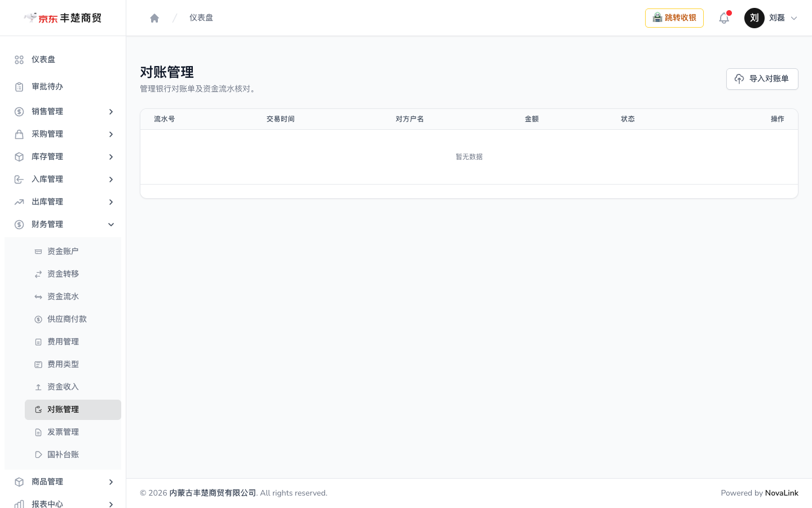
Task: Click the 金额 column header
Action: tap(532, 119)
